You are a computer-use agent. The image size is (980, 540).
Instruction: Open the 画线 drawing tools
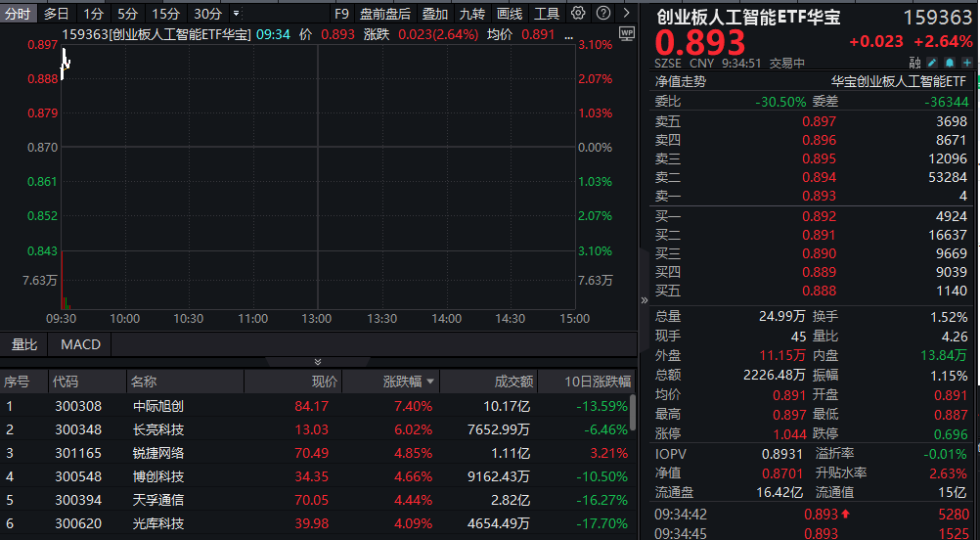510,14
